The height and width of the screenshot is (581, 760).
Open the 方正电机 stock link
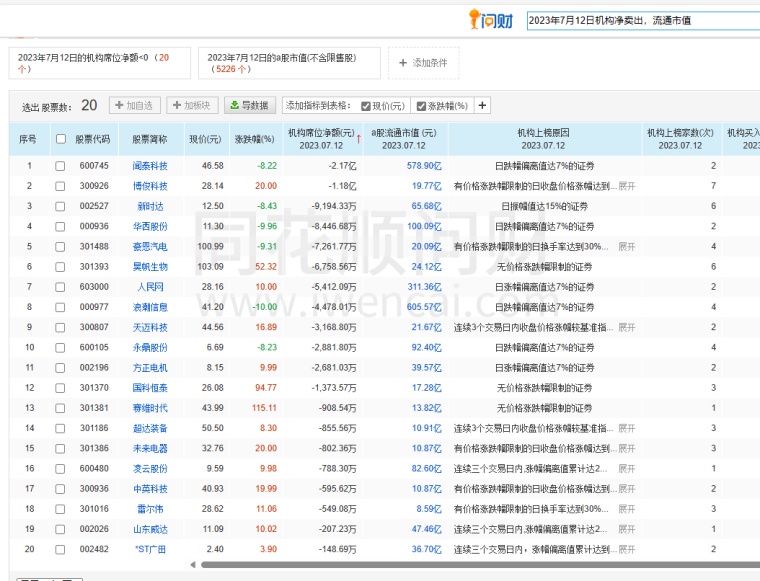(150, 368)
